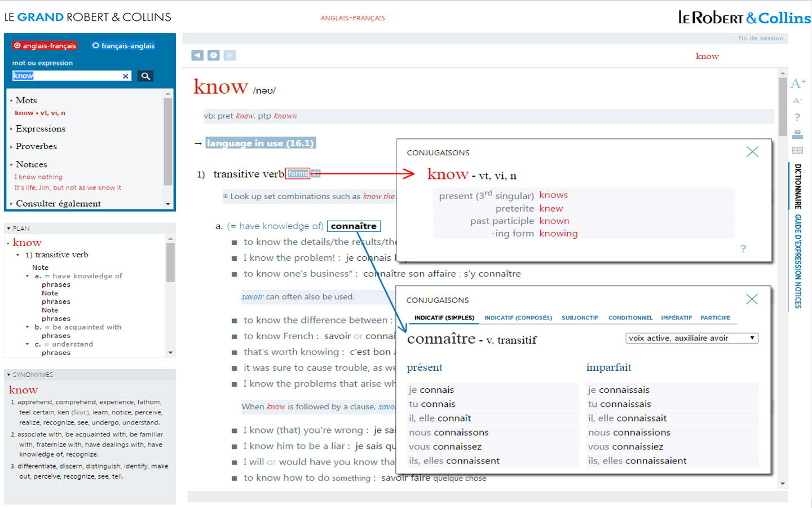Open voix active auxiliaire avoir dropdown
The image size is (812, 508).
(692, 338)
